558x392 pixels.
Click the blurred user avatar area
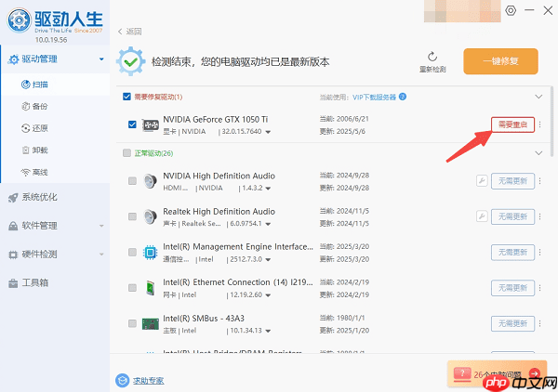pos(462,11)
